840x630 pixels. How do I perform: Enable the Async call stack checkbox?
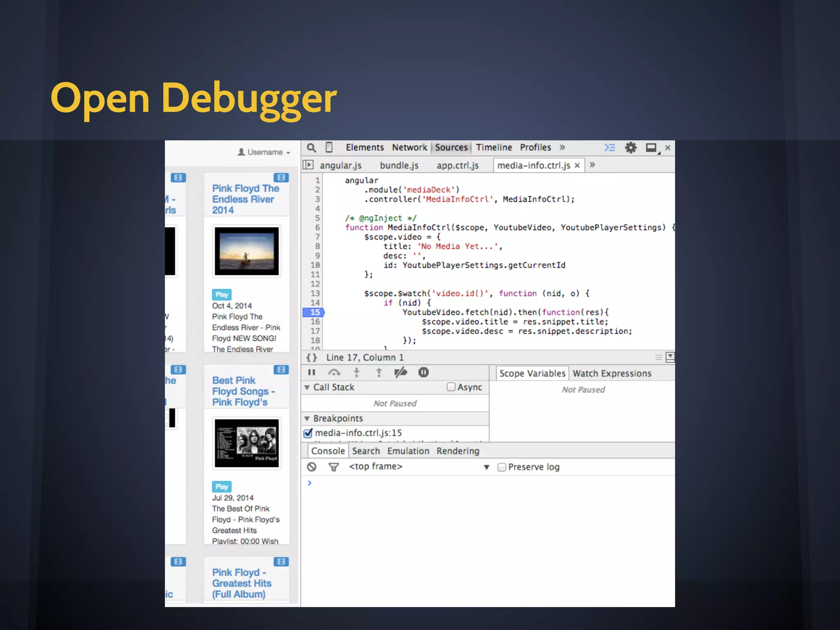coord(451,387)
